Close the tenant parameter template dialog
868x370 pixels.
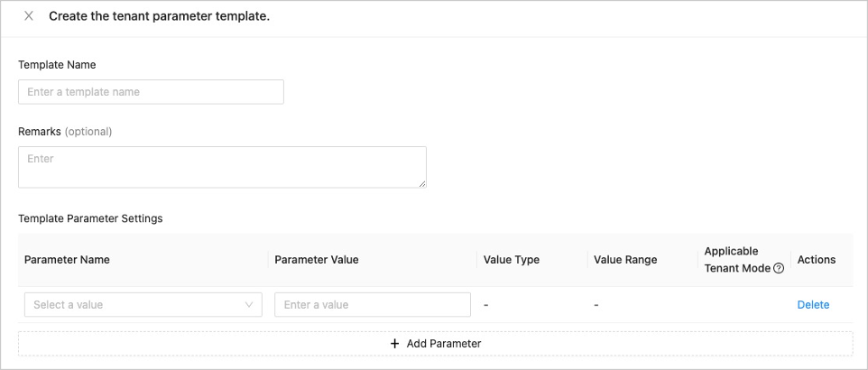pyautogui.click(x=29, y=16)
